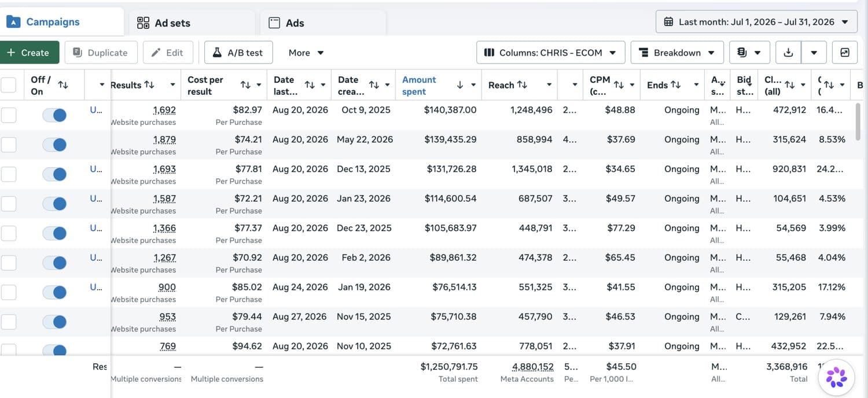Toggle off the campaign with 953 results

pyautogui.click(x=54, y=322)
